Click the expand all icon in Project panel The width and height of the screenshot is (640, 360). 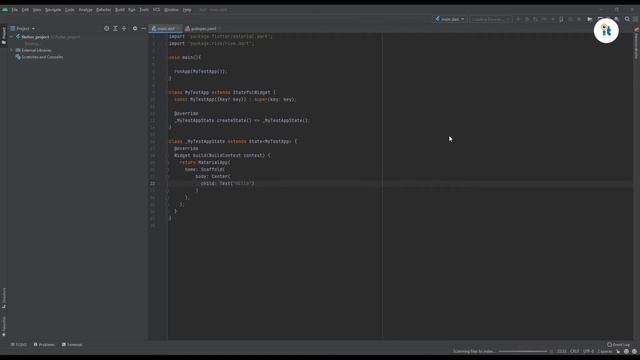point(116,29)
